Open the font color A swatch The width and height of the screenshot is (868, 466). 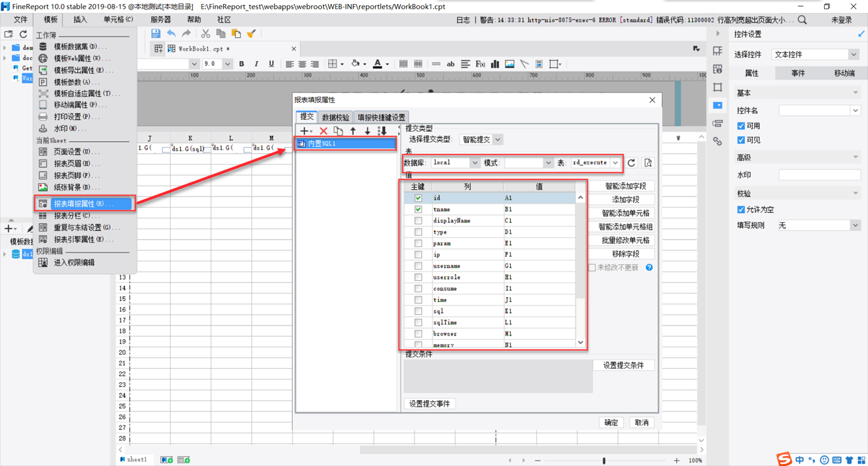click(377, 64)
